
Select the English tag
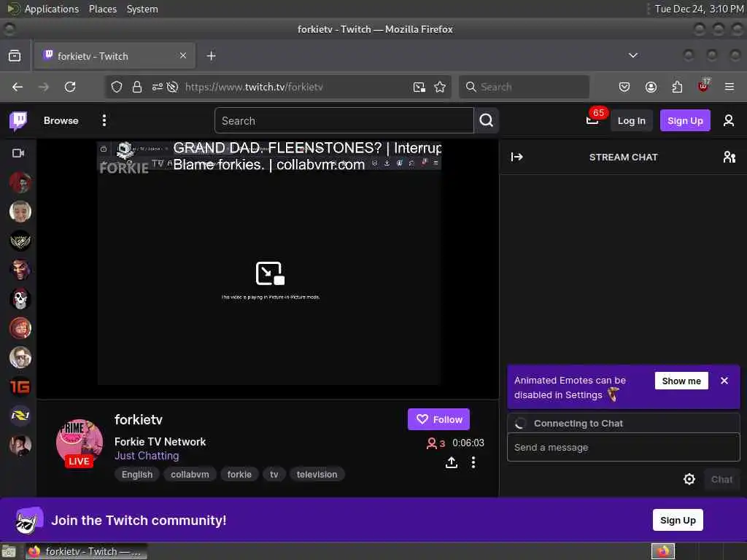[x=137, y=474]
